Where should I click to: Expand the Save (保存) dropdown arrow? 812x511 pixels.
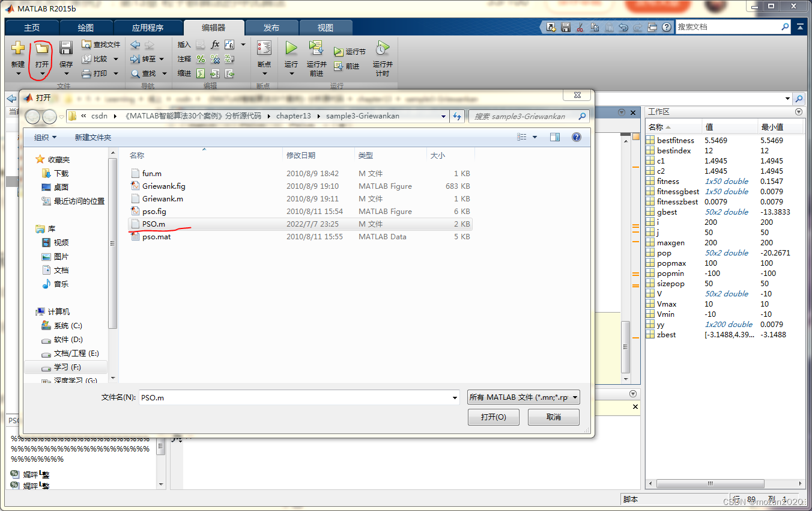coord(66,74)
